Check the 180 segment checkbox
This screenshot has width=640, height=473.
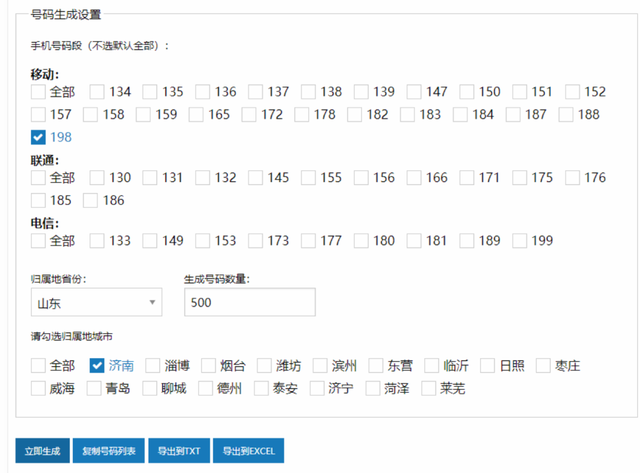361,241
